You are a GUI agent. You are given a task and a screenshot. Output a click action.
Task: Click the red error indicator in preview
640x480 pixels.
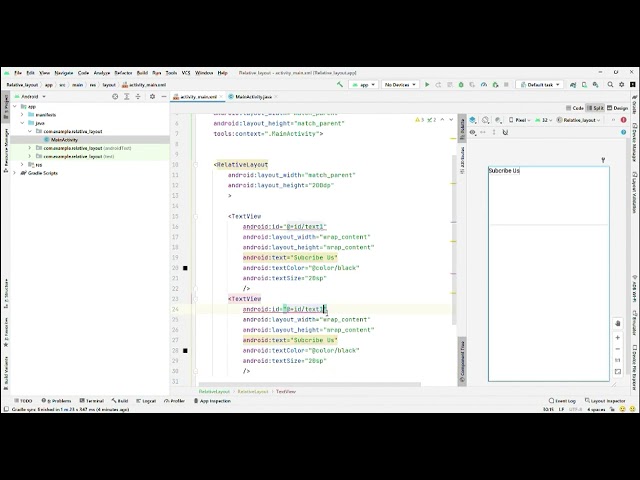pos(623,120)
